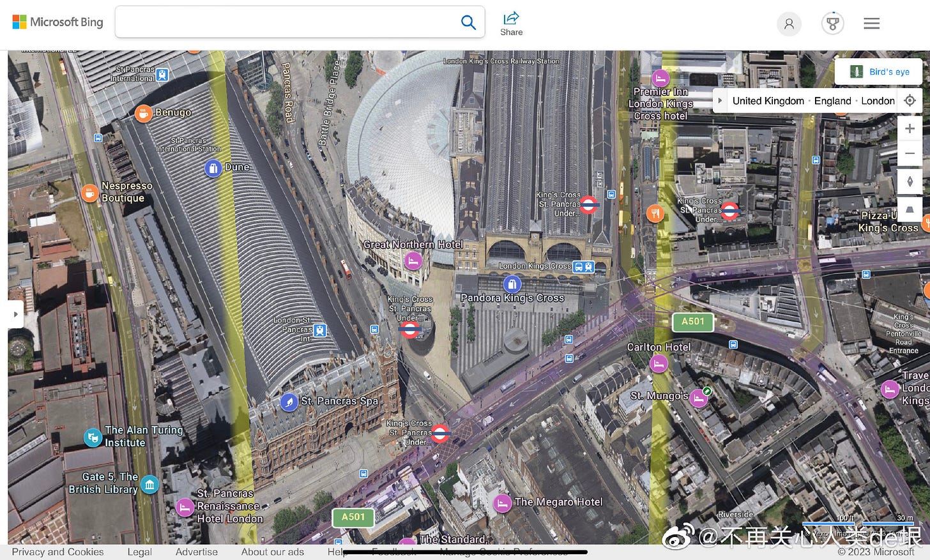Select the Pandora King's Cross shop marker

512,284
